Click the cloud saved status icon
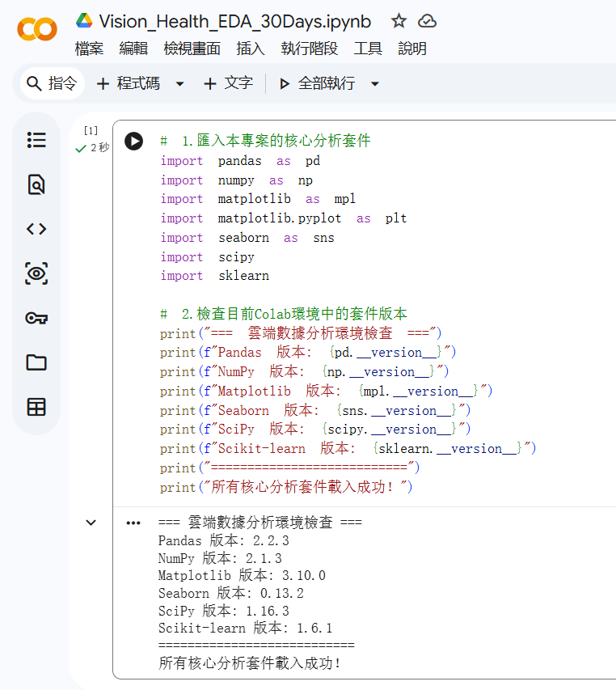The image size is (616, 690). (427, 21)
